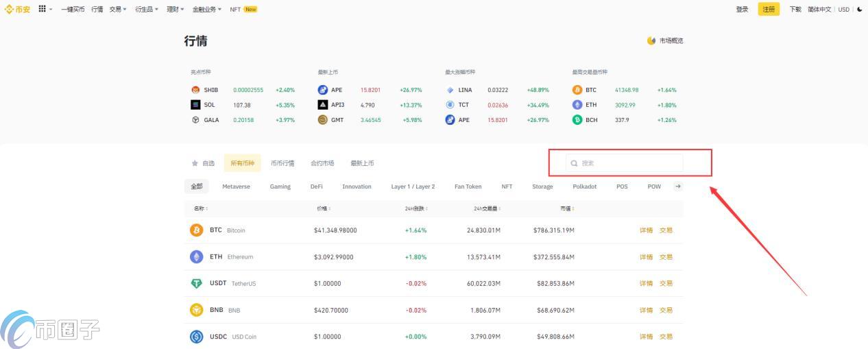The height and width of the screenshot is (349, 868).
Task: Open 详情 details link for BTC
Action: coord(646,230)
